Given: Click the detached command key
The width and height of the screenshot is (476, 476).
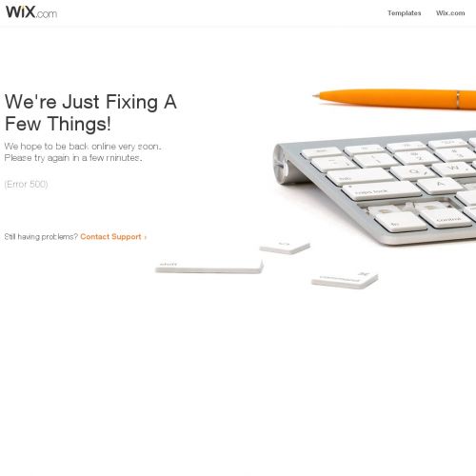Looking at the screenshot, I should pyautogui.click(x=345, y=279).
